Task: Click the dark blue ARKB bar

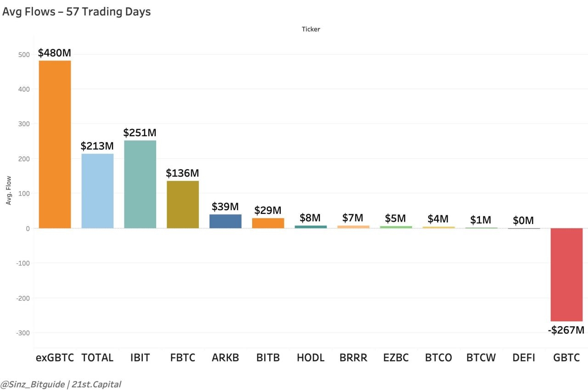Action: 225,221
